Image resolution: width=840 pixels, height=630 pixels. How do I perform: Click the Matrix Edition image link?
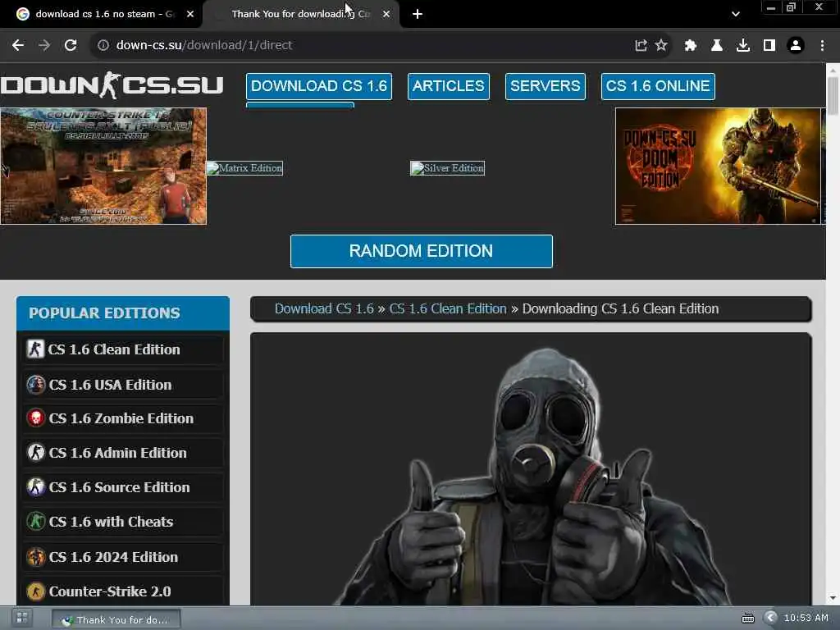[x=244, y=168]
